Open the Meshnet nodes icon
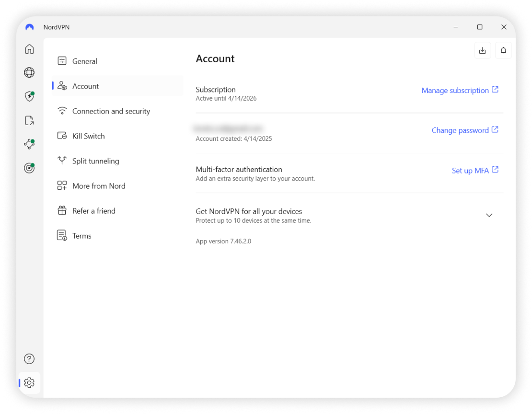Viewport: 532px width, 414px height. tap(29, 144)
